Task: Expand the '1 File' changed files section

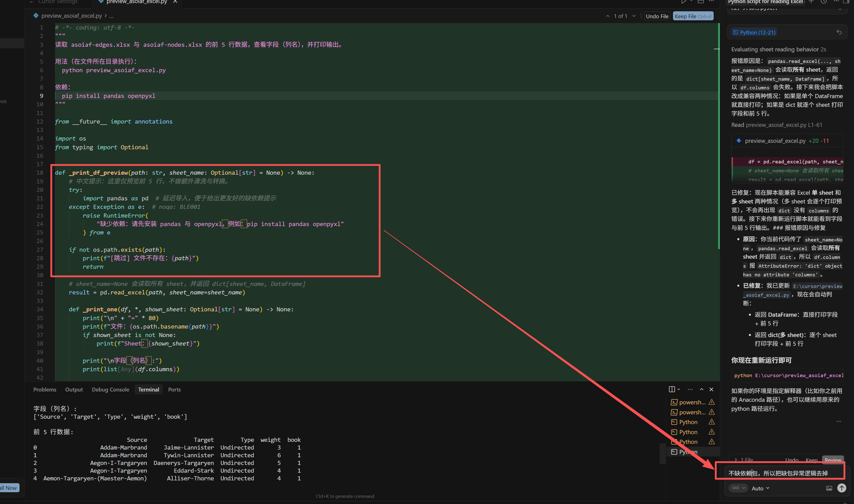Action: (x=744, y=460)
